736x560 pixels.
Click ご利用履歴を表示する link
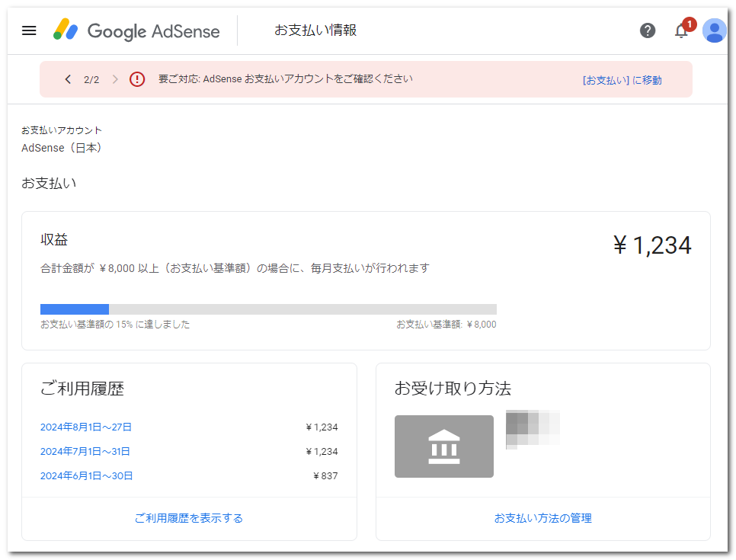[189, 518]
